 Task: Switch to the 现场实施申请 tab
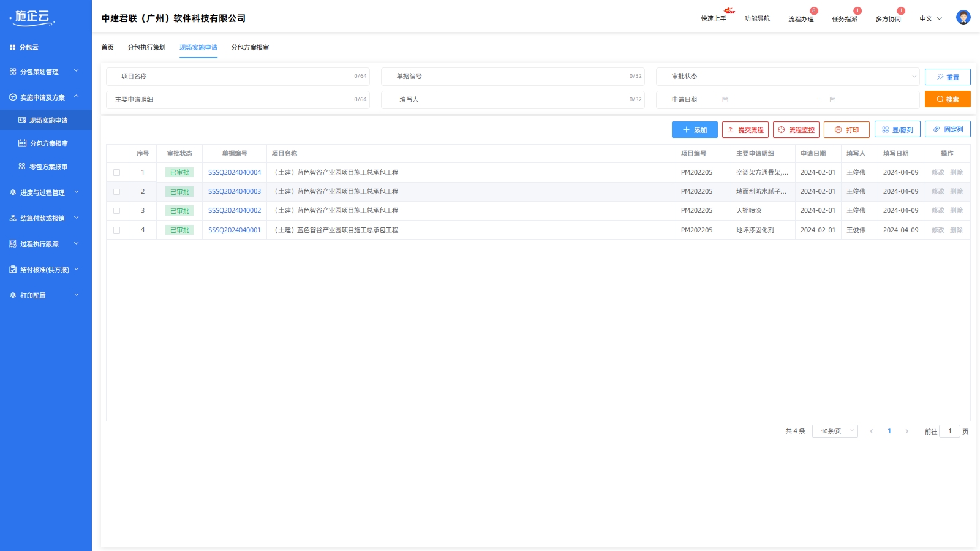pyautogui.click(x=198, y=47)
